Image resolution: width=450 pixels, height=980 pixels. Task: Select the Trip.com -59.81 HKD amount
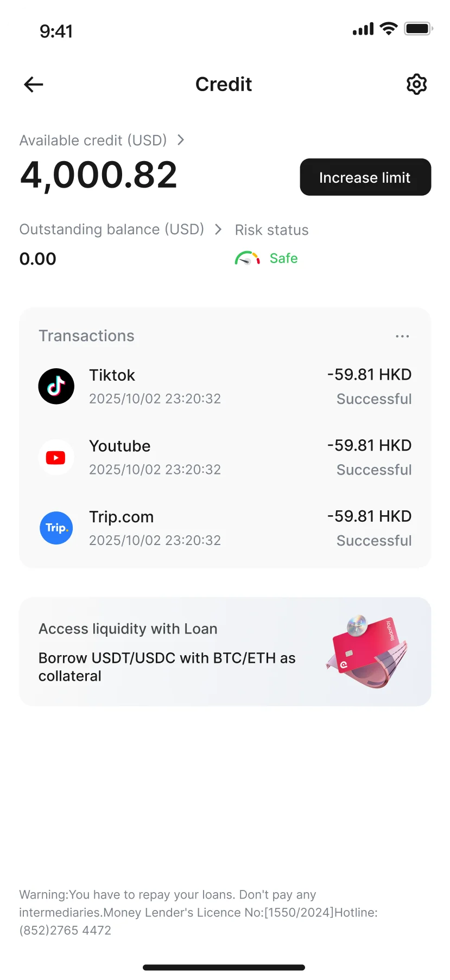(x=370, y=516)
